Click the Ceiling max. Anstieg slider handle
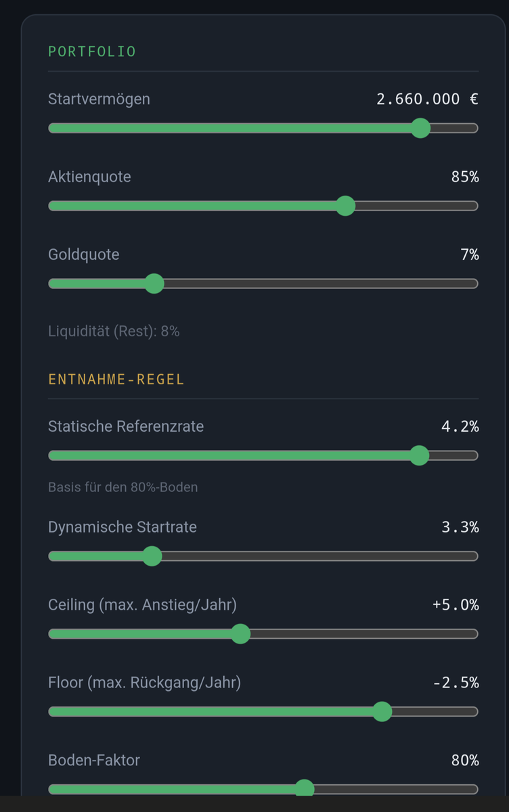The height and width of the screenshot is (812, 509). 240,634
